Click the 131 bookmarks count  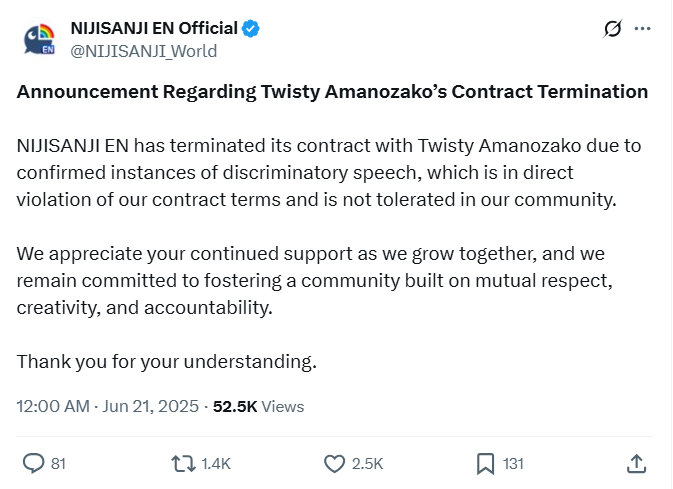(x=513, y=464)
